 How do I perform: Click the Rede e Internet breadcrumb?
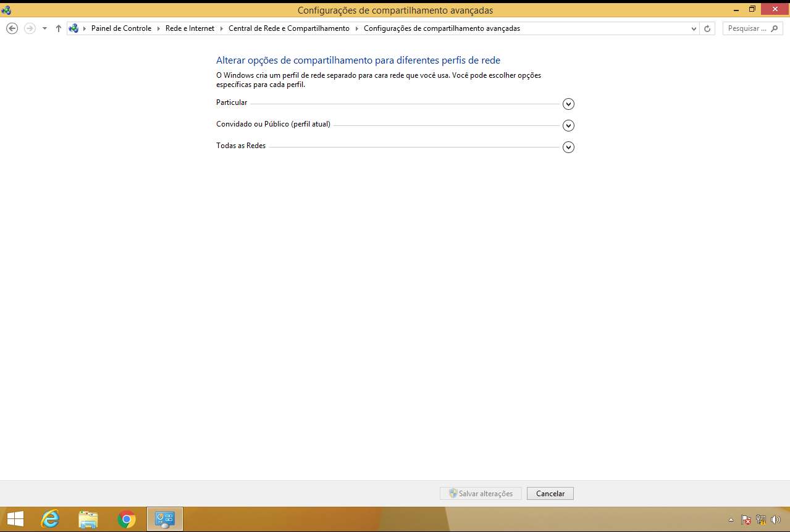click(190, 28)
